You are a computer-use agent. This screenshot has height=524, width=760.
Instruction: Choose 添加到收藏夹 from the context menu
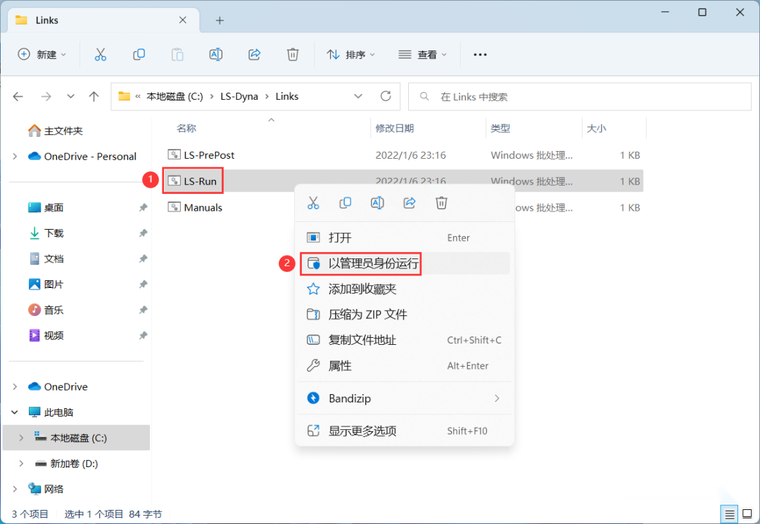[x=404, y=289]
